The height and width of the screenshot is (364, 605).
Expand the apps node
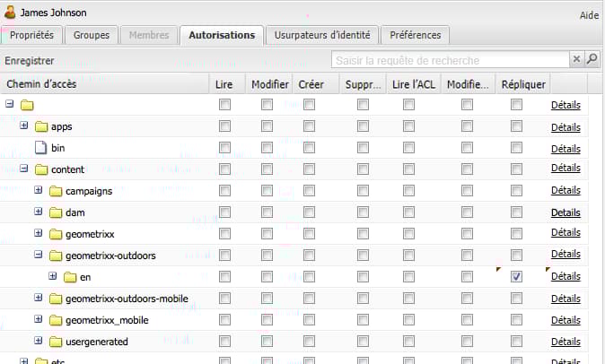tap(24, 126)
